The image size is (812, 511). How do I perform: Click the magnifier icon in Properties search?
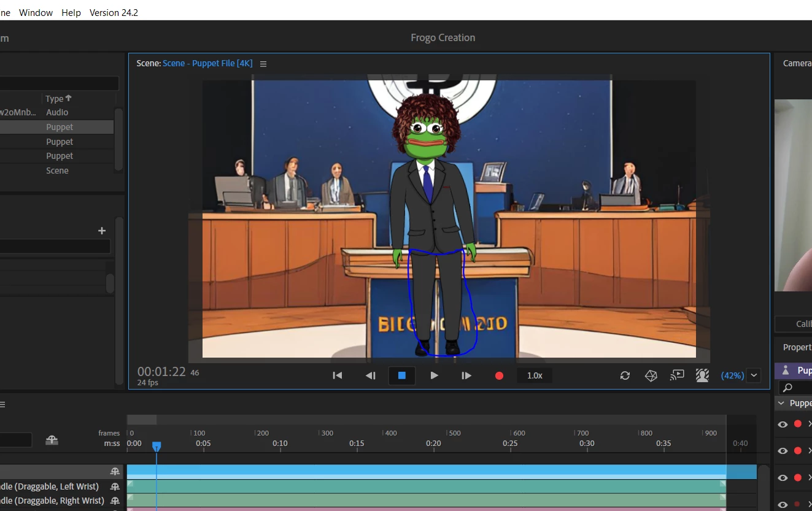[788, 388]
